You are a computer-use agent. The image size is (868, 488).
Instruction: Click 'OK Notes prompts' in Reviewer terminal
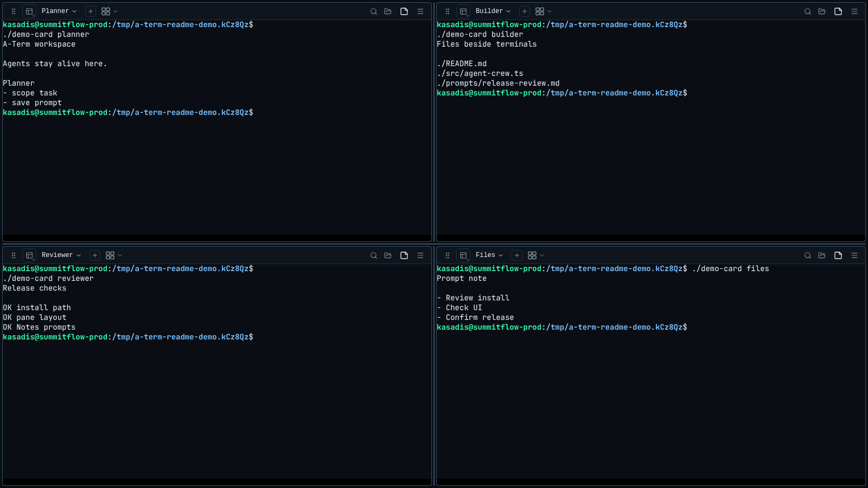(39, 328)
